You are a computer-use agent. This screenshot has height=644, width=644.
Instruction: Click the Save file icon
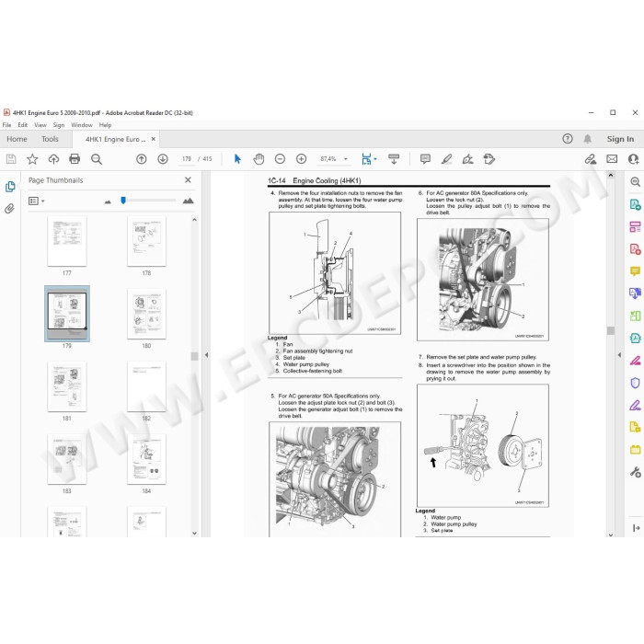tap(11, 159)
